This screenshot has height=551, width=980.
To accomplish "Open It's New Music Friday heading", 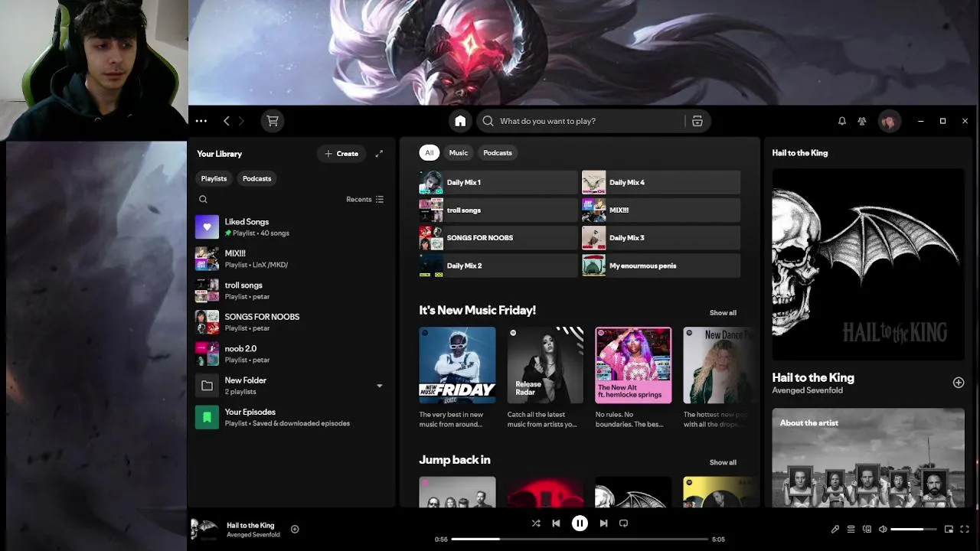I will 477,310.
